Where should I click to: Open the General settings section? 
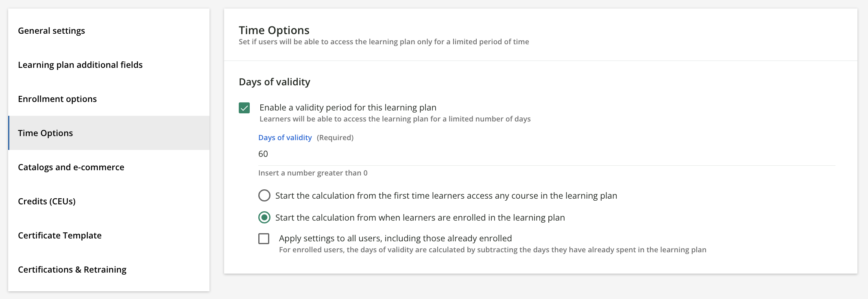coord(51,30)
